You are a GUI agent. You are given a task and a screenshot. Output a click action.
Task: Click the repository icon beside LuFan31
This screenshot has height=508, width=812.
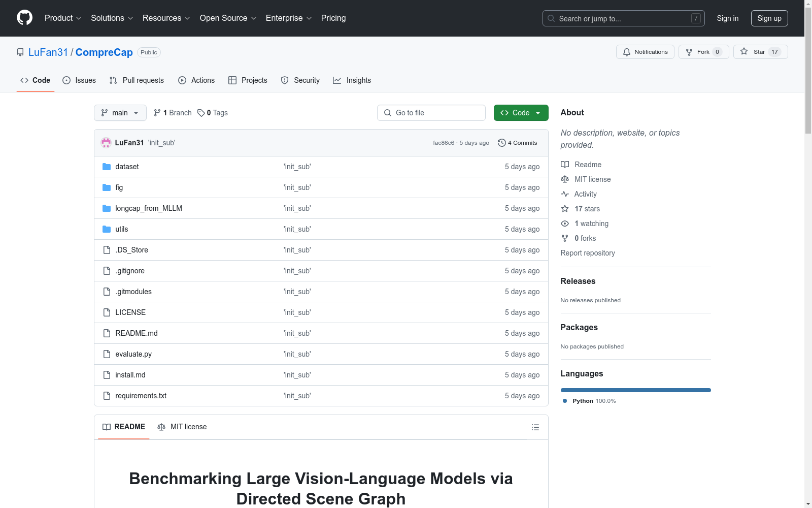[x=20, y=52]
